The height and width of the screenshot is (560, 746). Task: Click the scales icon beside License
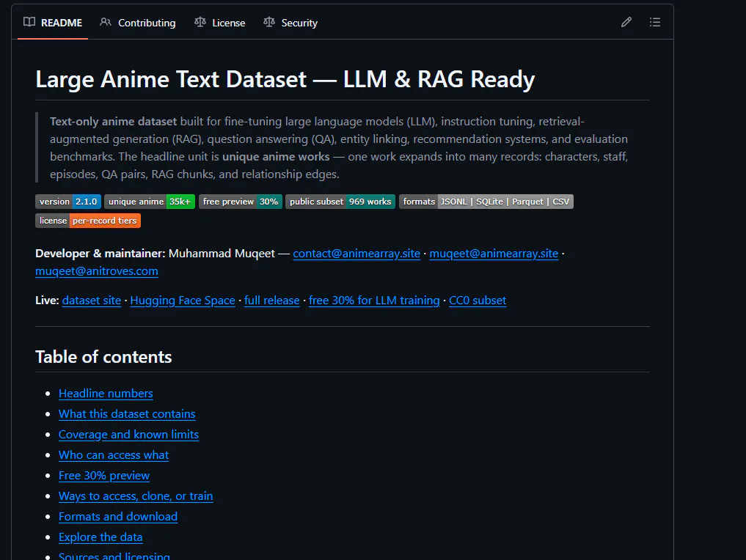[x=200, y=22]
